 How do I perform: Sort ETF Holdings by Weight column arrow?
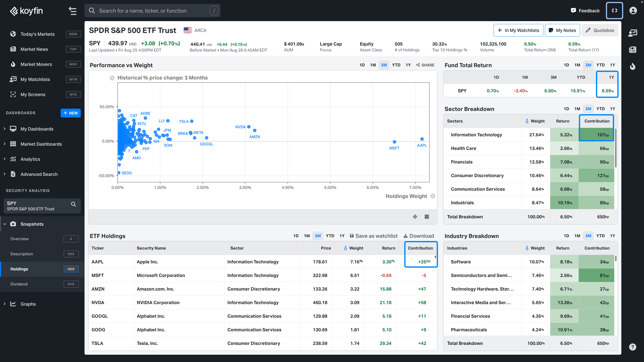[346, 248]
